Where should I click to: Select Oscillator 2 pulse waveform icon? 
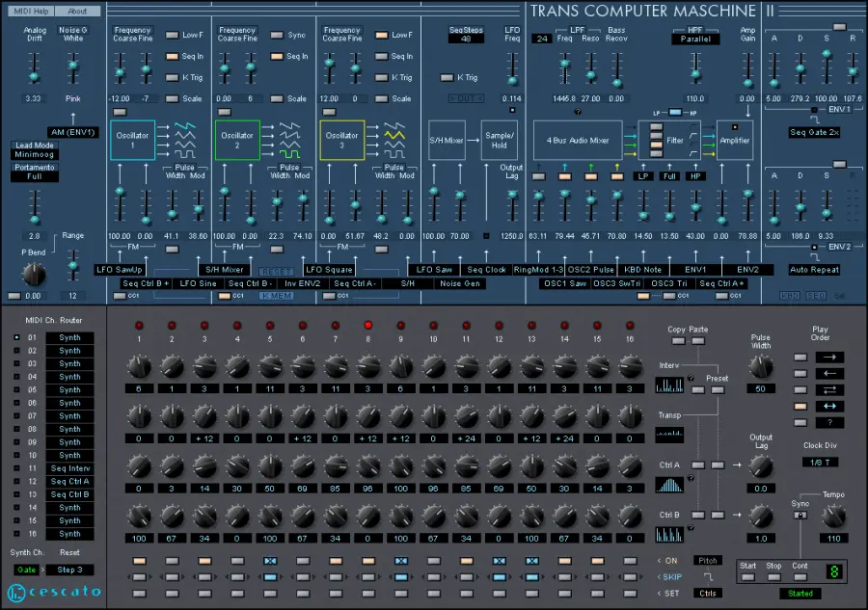[289, 154]
